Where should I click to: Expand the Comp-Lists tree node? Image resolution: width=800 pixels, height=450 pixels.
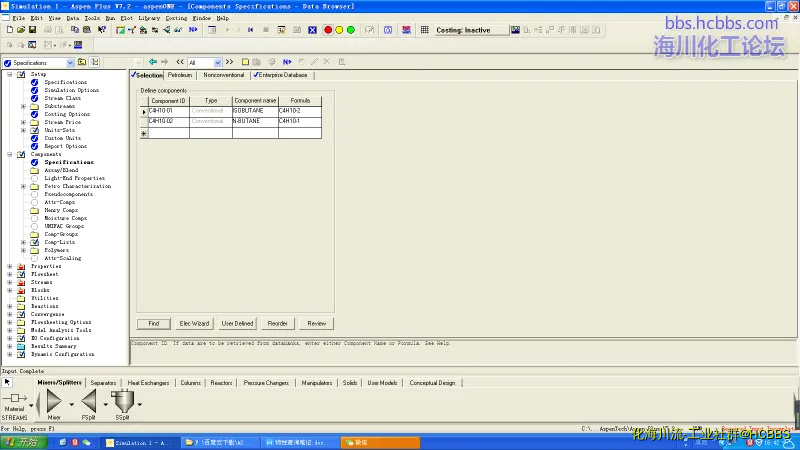click(x=23, y=242)
